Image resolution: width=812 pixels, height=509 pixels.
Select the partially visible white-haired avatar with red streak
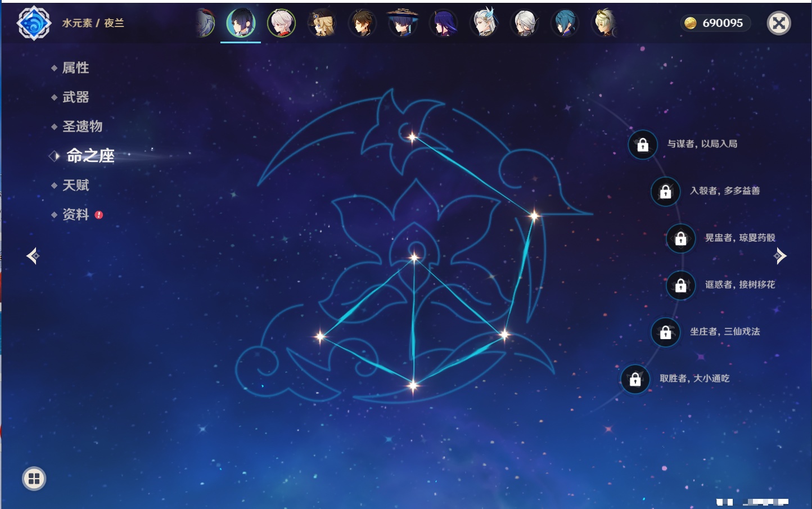[x=205, y=23]
